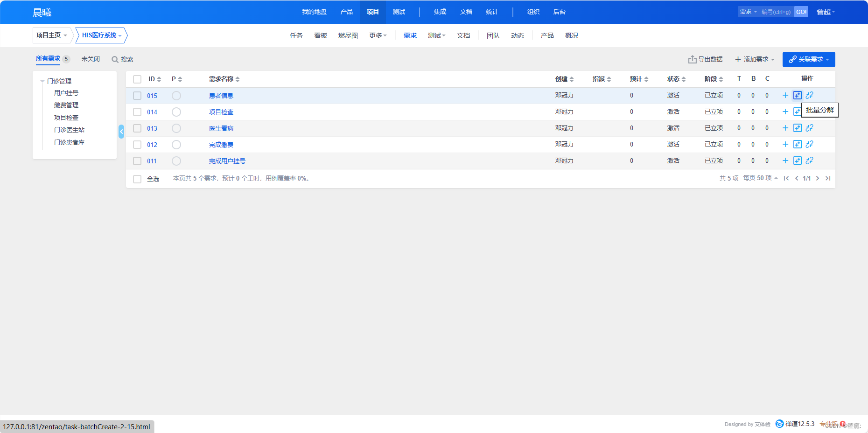Open story 项目检查 link
Image resolution: width=868 pixels, height=433 pixels.
click(221, 112)
